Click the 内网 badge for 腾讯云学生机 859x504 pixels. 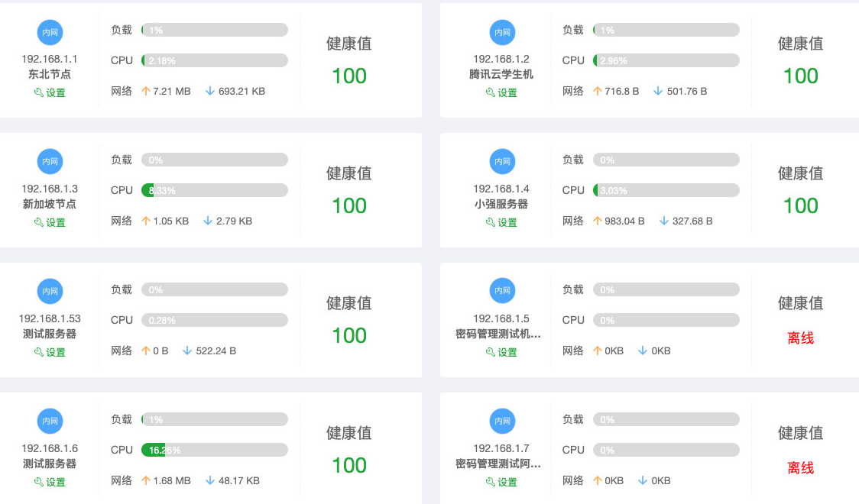[502, 32]
